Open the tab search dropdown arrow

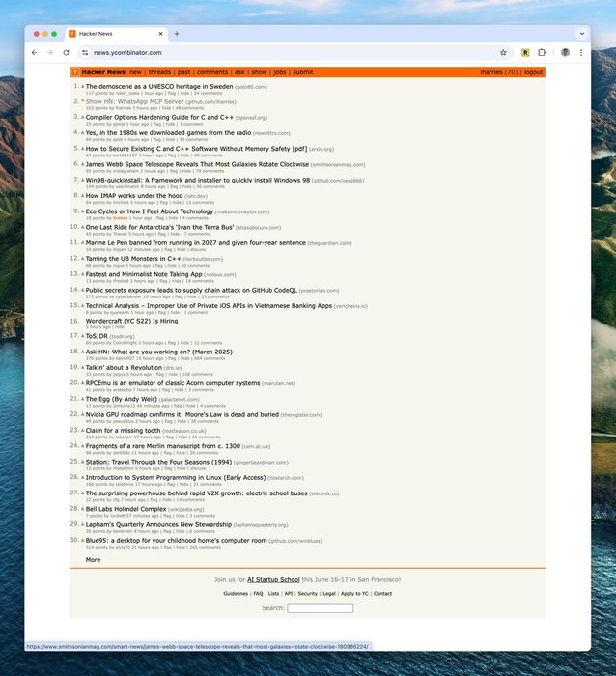(582, 34)
